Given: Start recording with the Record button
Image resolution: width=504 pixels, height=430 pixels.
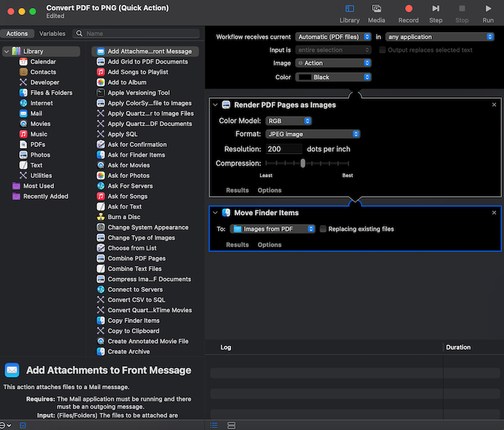Looking at the screenshot, I should tap(409, 9).
